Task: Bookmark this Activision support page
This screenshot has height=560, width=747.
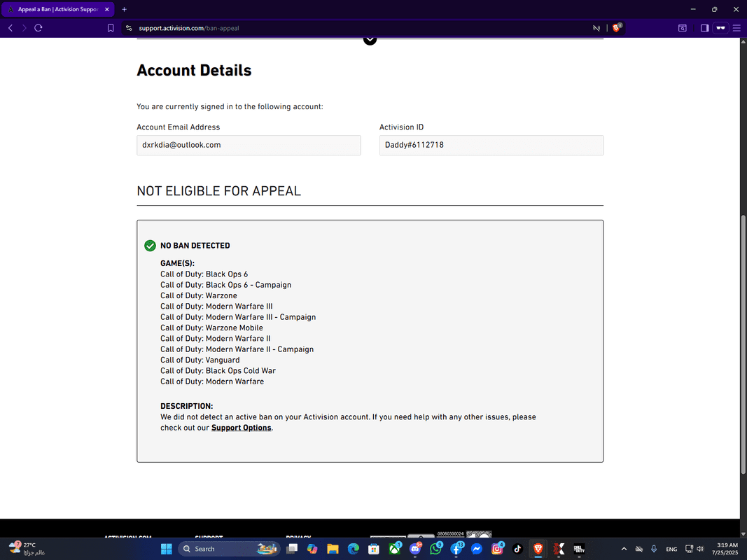Action: coord(111,28)
